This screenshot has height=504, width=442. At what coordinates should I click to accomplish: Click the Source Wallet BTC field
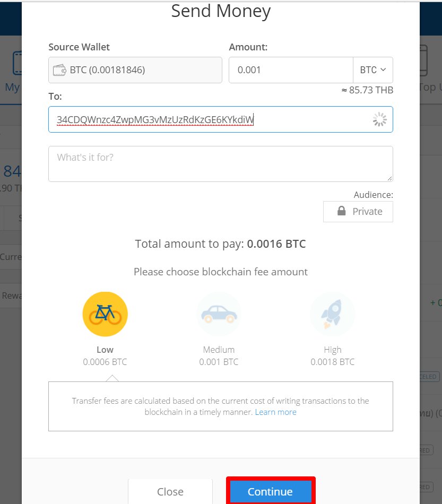pos(135,70)
